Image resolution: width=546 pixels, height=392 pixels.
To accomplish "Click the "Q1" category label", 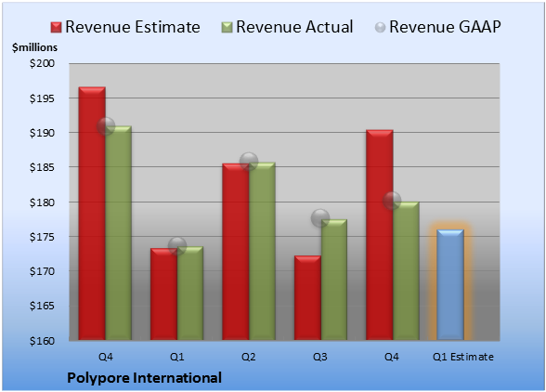I will pyautogui.click(x=176, y=357).
